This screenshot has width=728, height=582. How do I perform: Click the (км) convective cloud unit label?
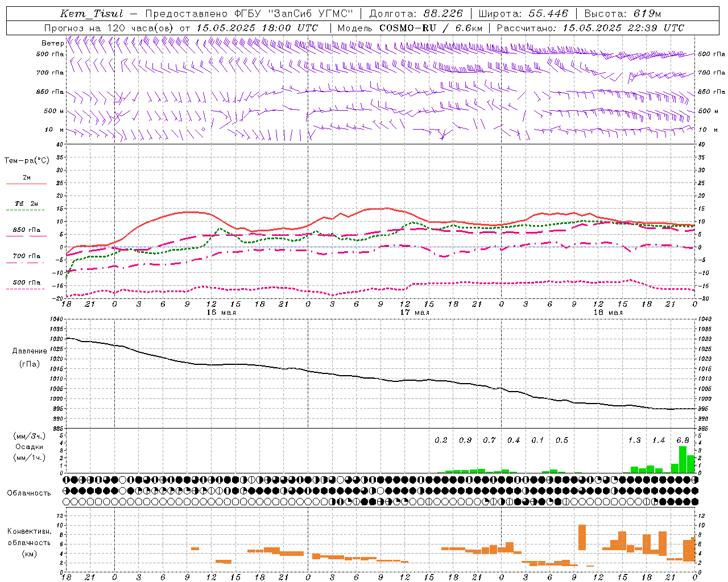[30, 553]
